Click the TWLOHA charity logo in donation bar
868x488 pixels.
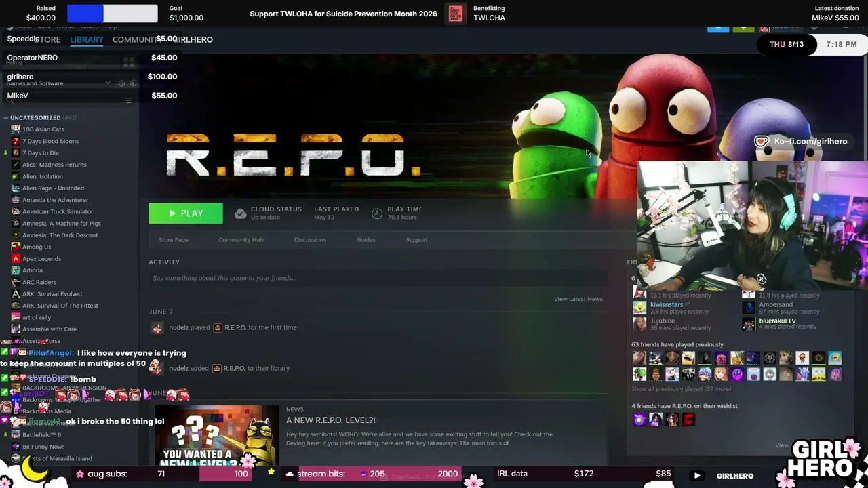click(x=456, y=14)
